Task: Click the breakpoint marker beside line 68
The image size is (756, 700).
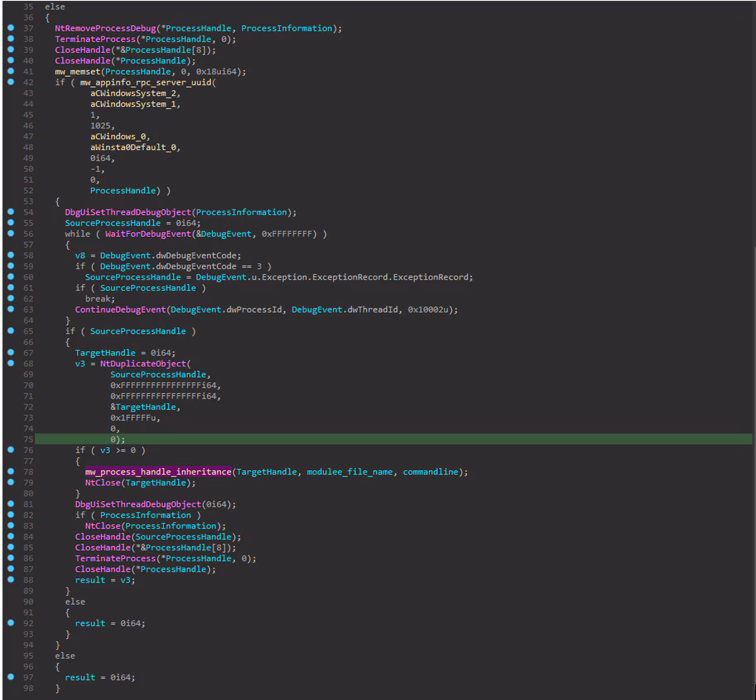Action: (x=11, y=363)
